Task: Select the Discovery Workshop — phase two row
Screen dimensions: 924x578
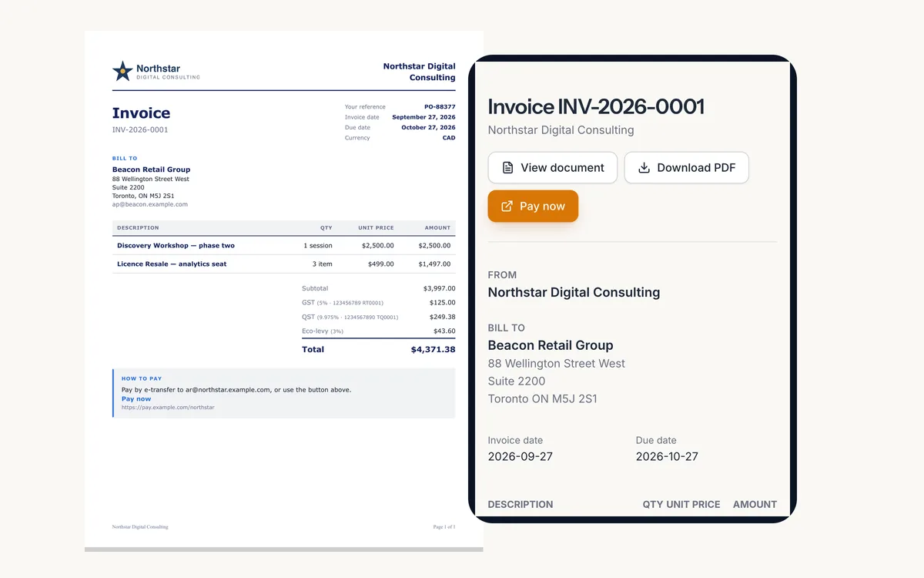Action: tap(283, 245)
